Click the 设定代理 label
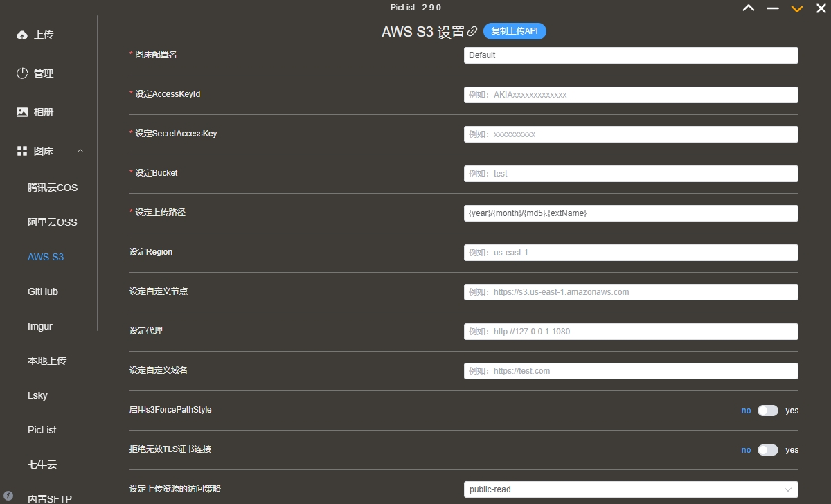 (x=146, y=330)
